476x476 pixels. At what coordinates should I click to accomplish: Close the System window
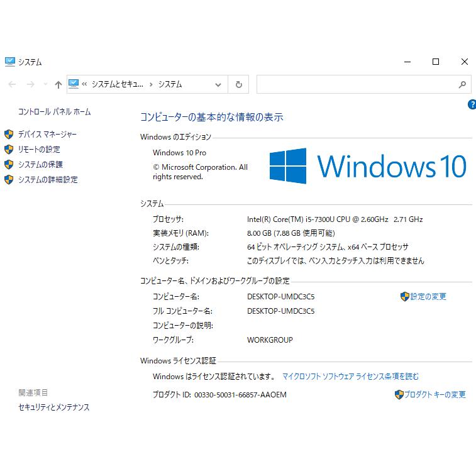tap(464, 62)
